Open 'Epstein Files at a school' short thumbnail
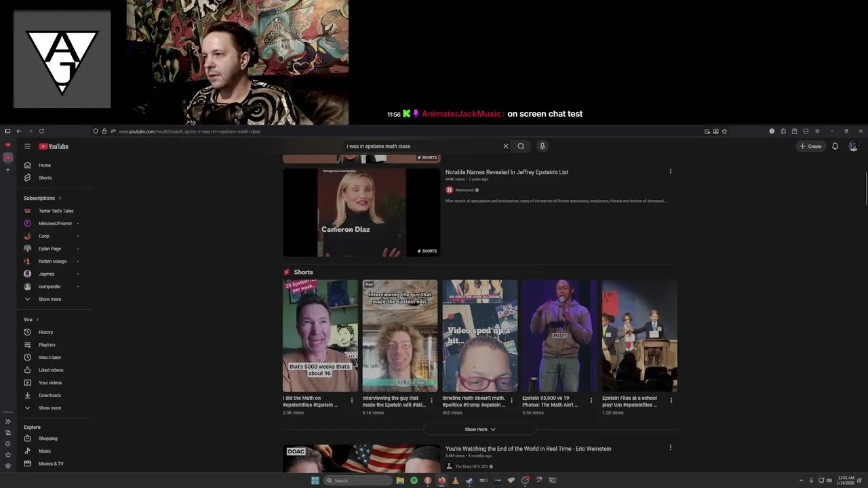868x488 pixels. (x=639, y=335)
